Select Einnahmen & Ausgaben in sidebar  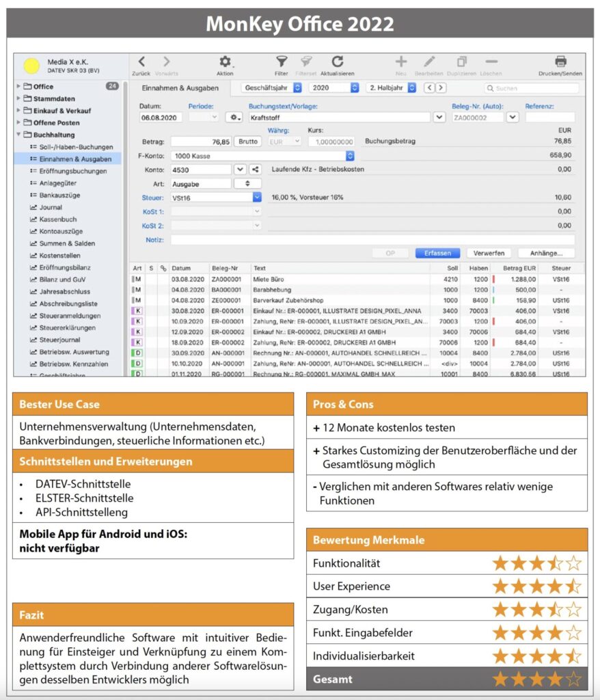68,159
